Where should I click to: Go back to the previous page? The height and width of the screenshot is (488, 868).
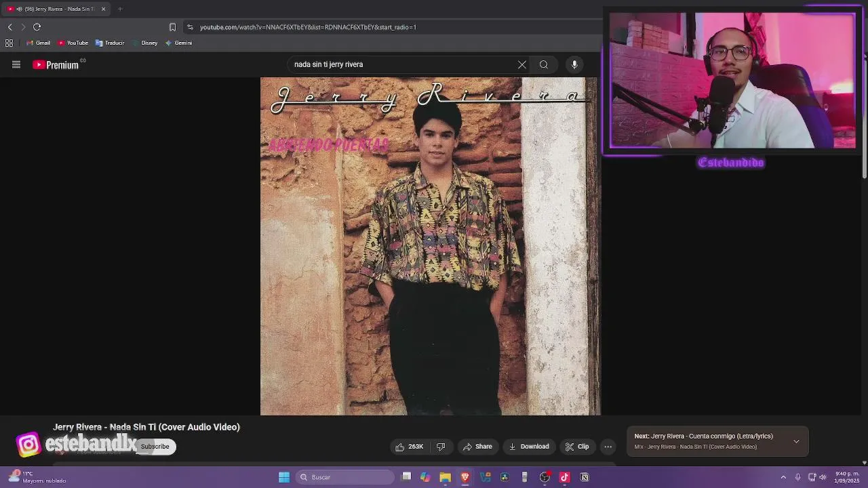[x=9, y=27]
